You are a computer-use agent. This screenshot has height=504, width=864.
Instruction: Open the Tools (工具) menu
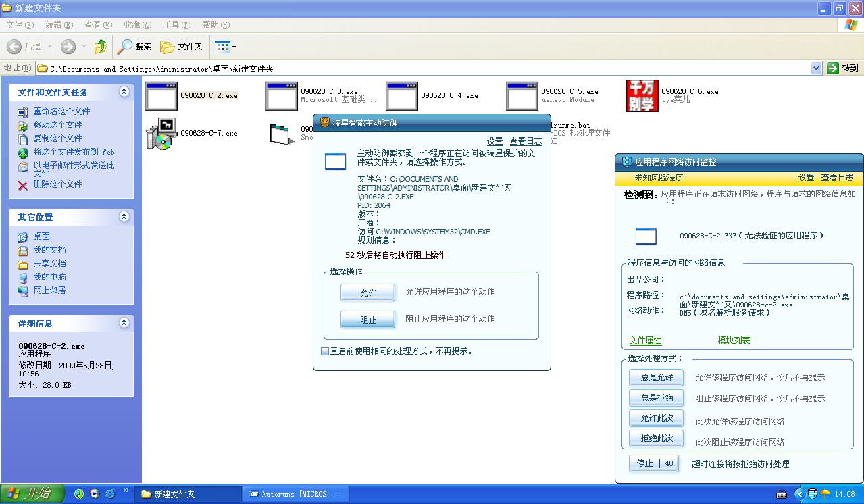tap(176, 25)
